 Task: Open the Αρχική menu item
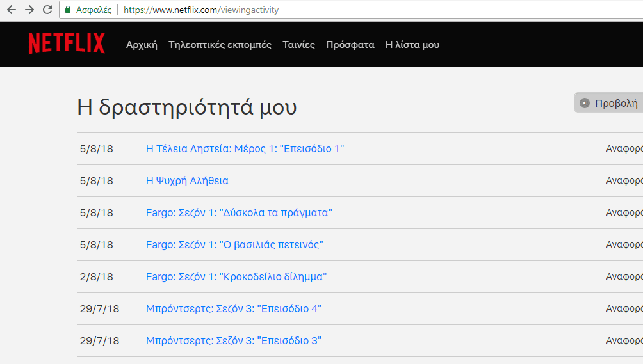click(x=142, y=45)
